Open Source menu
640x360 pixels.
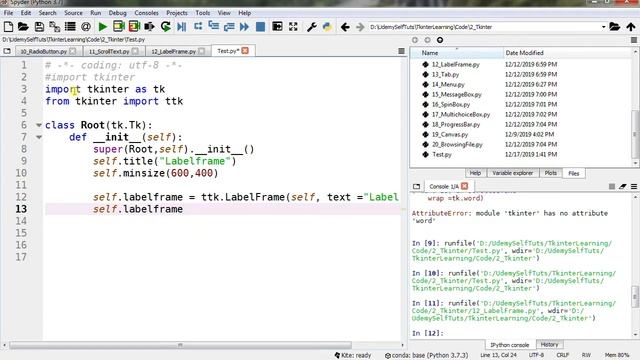point(73,13)
